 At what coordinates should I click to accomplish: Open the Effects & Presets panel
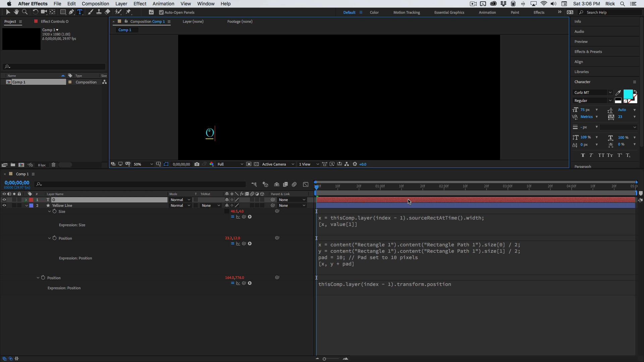pyautogui.click(x=588, y=52)
